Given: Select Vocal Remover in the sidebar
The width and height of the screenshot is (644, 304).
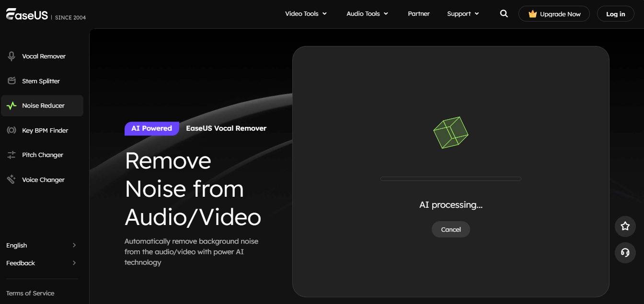Looking at the screenshot, I should pos(42,56).
